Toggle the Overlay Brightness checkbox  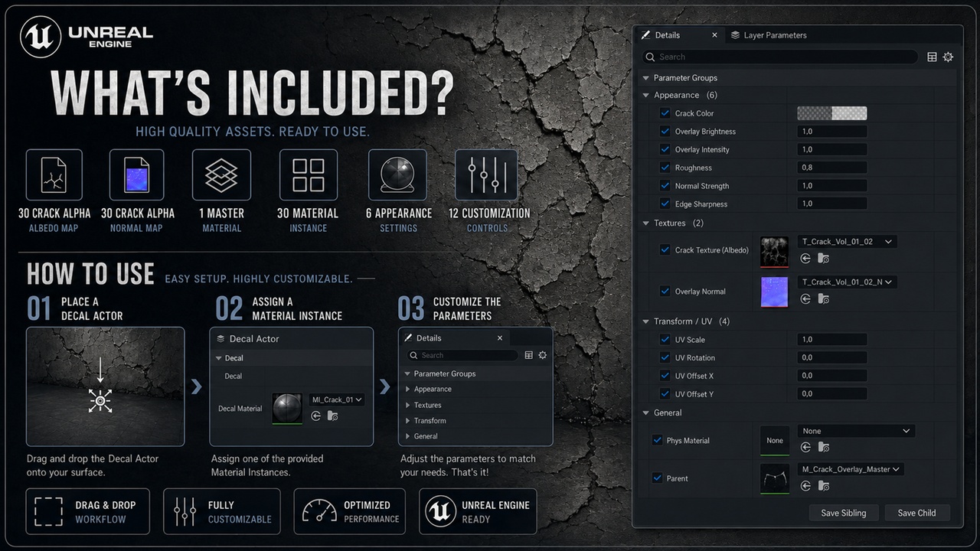[665, 132]
